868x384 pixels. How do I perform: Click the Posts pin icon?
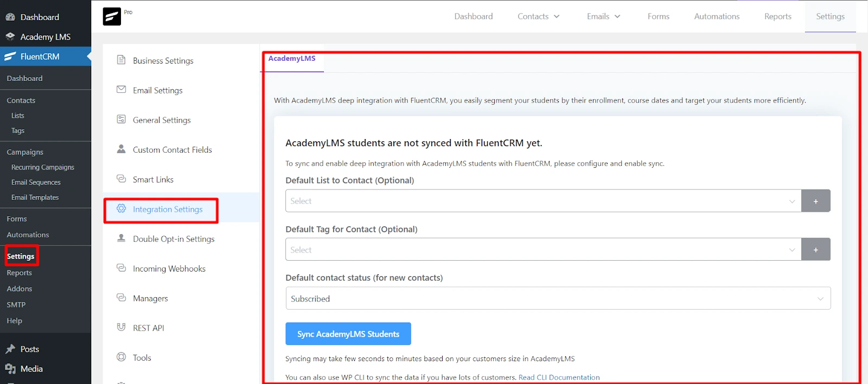(10, 349)
